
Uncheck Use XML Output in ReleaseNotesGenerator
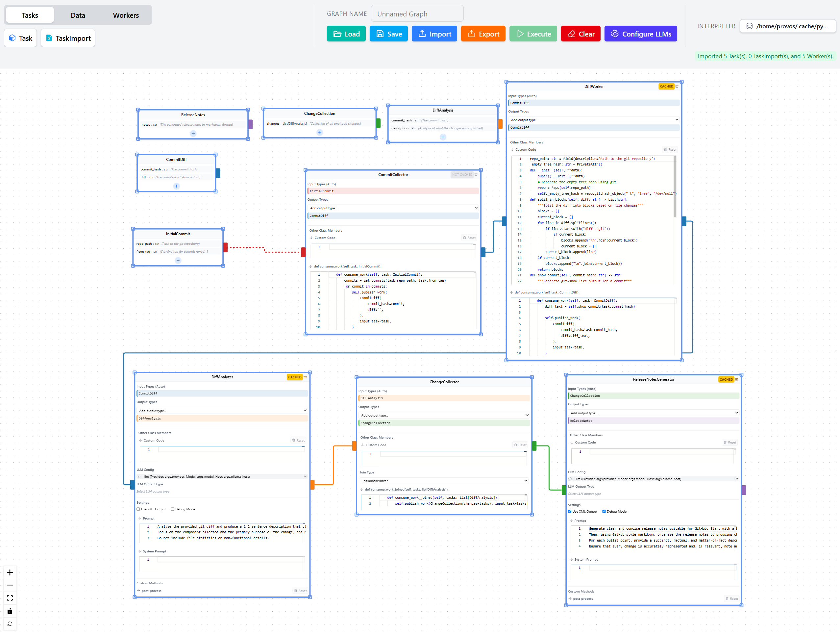pyautogui.click(x=570, y=512)
